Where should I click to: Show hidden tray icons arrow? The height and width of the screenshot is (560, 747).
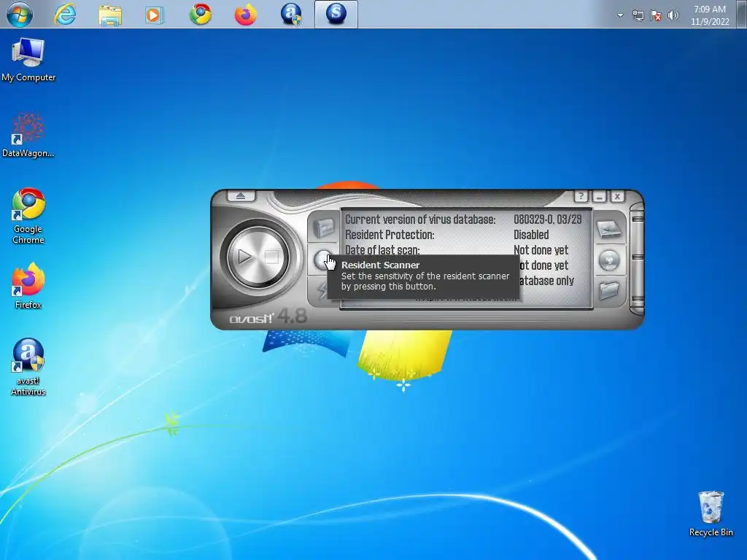pos(620,15)
